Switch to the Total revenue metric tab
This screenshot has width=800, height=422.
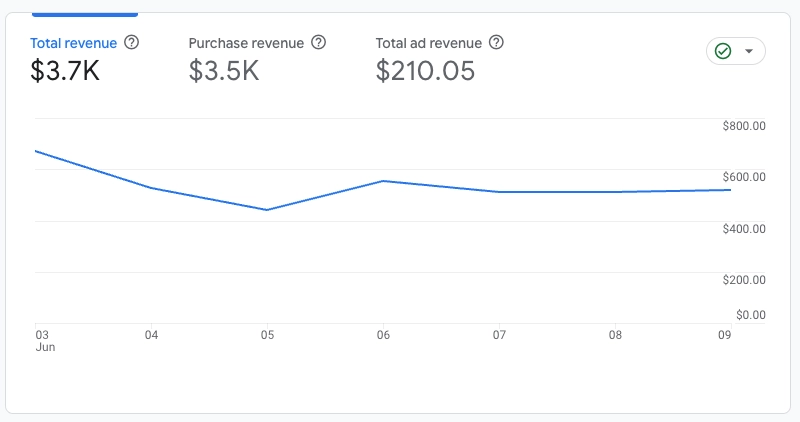(74, 43)
